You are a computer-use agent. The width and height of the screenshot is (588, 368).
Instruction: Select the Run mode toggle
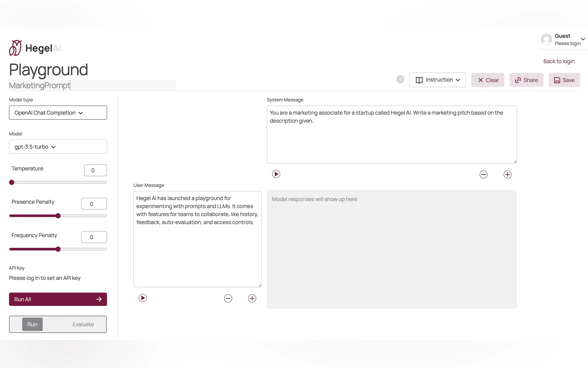[x=32, y=324]
